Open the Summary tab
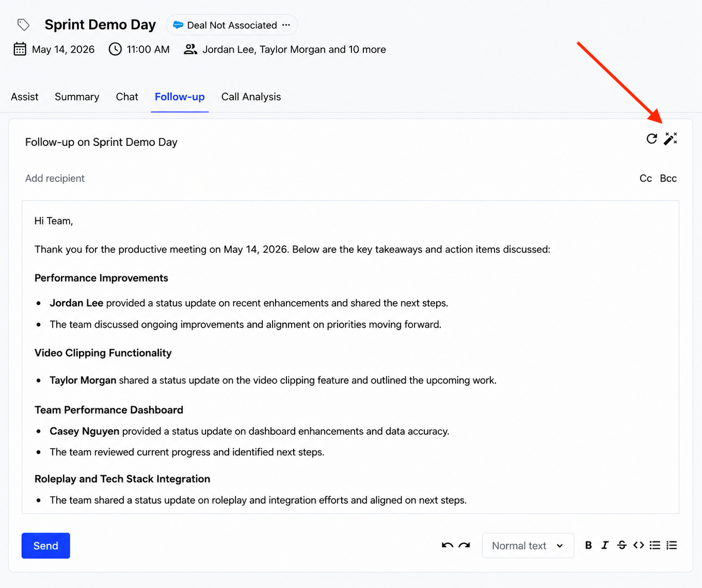702x588 pixels. tap(77, 97)
